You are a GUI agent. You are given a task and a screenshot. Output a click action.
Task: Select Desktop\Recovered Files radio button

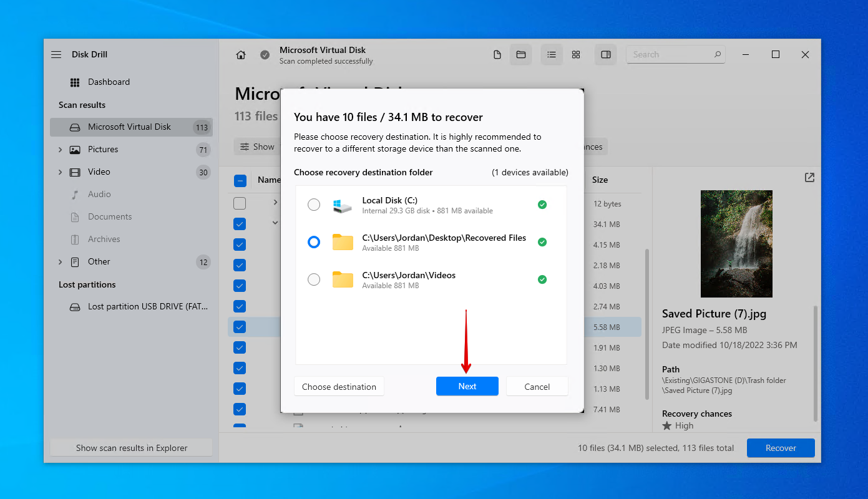(x=314, y=242)
